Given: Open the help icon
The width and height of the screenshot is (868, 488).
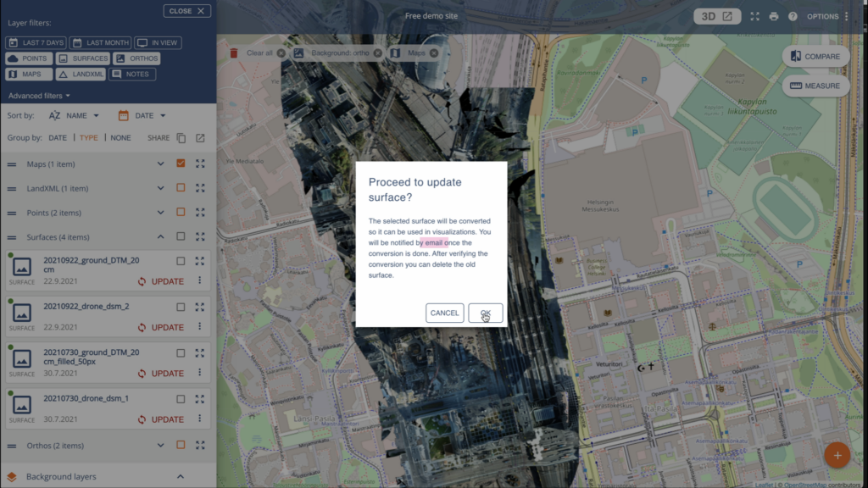Looking at the screenshot, I should tap(793, 17).
